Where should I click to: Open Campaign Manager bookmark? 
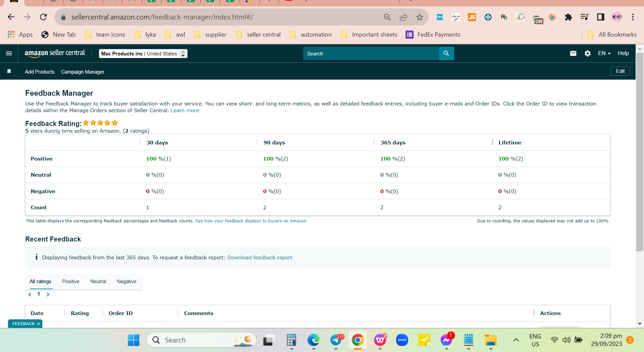[83, 72]
